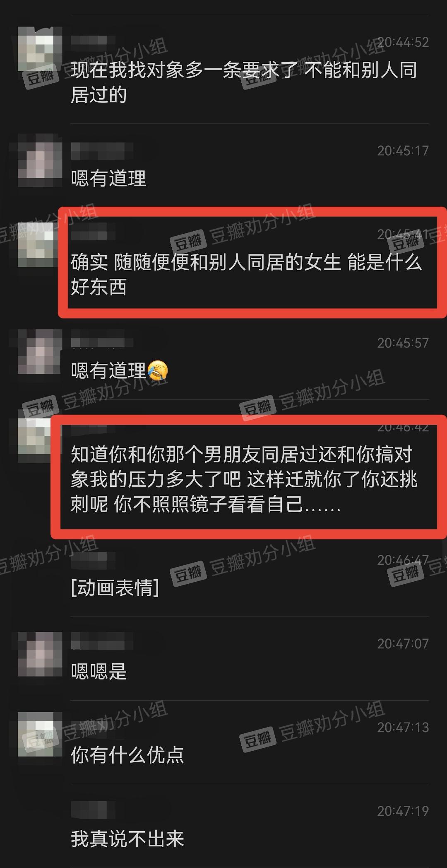
Task: Open the message 你有什么优点
Action: (x=127, y=755)
